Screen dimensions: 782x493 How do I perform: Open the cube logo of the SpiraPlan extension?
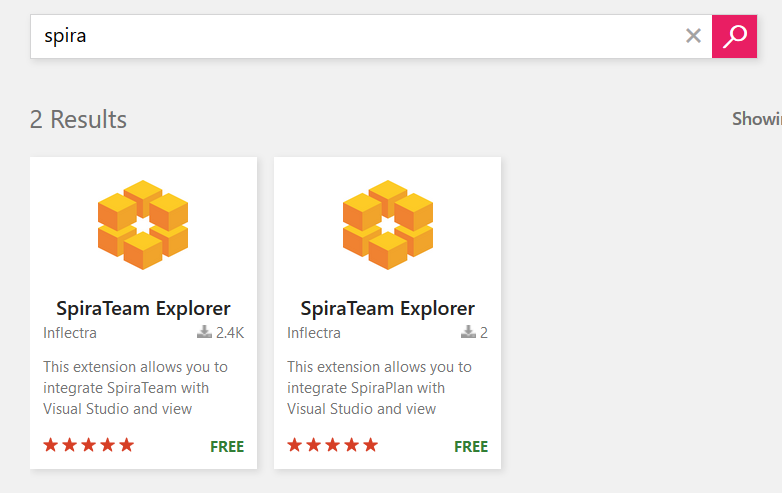point(387,224)
